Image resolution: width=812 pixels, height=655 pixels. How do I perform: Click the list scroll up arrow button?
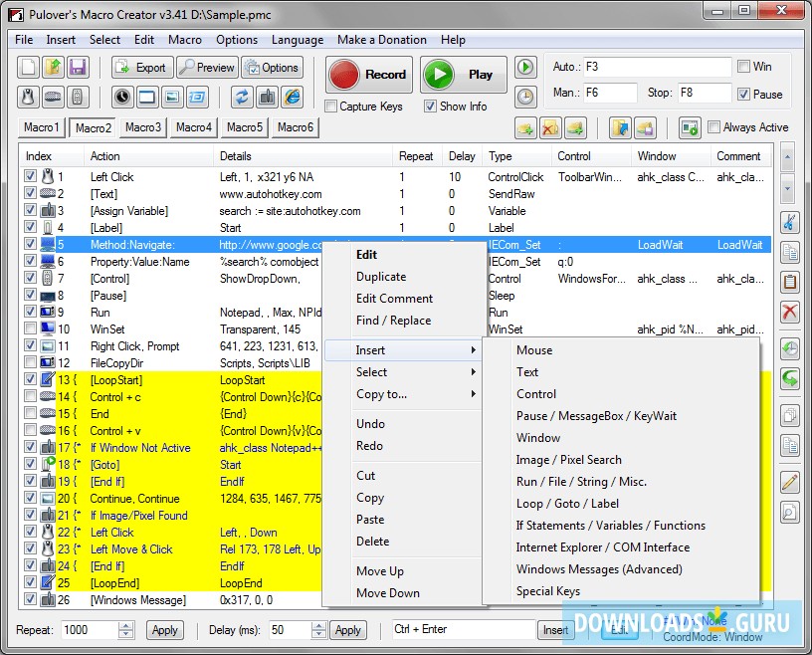[787, 157]
